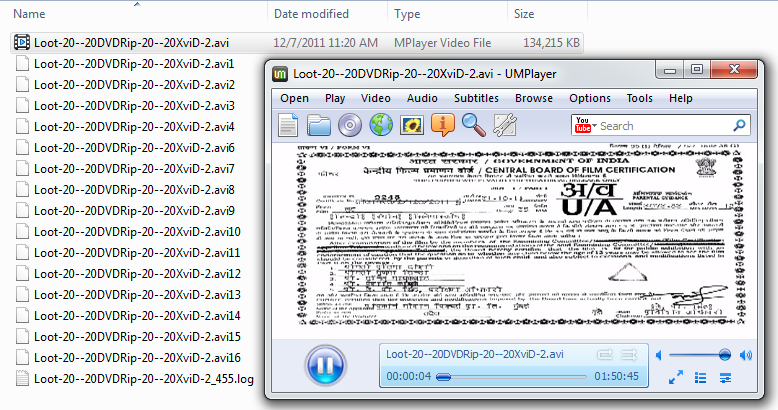Click the log file's notepad icon
Screen dimensions: 778x410
click(x=22, y=379)
